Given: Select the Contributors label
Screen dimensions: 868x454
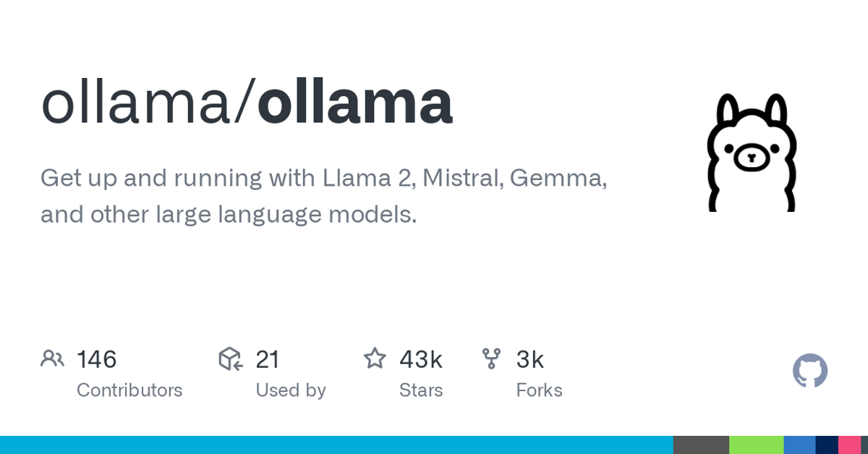Looking at the screenshot, I should tap(129, 390).
